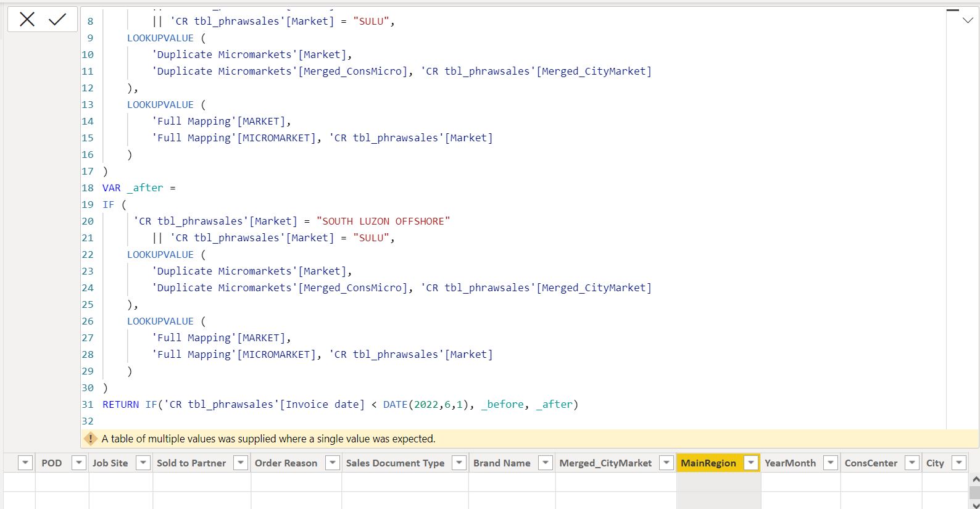This screenshot has width=980, height=509.
Task: Open the Merged_CityMarket column dropdown
Action: 666,463
